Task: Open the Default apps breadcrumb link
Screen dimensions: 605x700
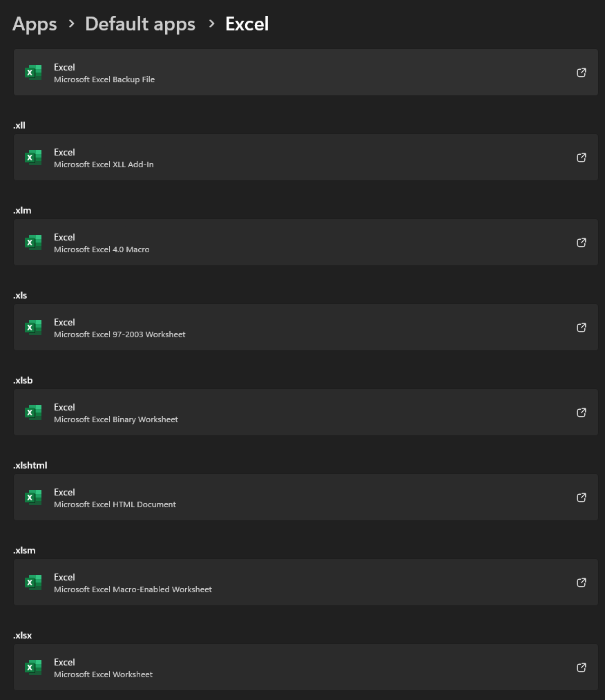Action: (x=140, y=23)
